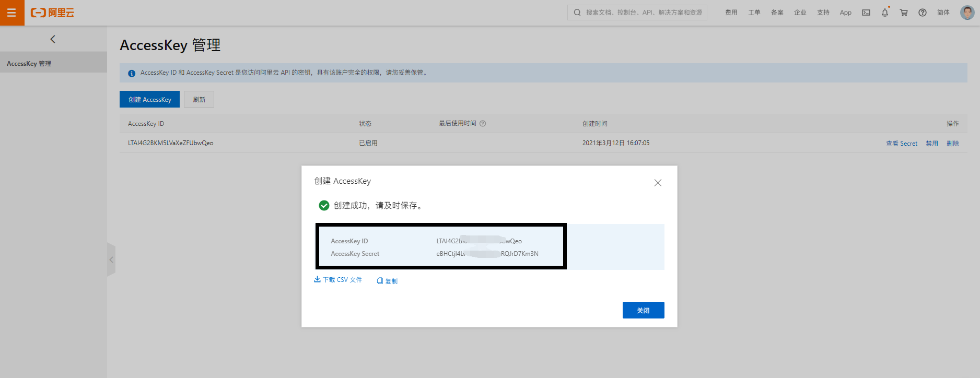Open the 费用 menu
980x378 pixels.
[731, 13]
